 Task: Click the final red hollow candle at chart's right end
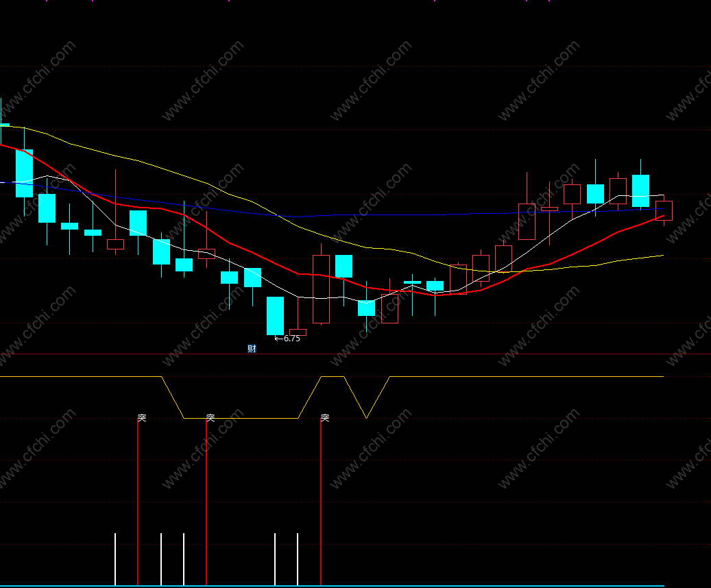click(x=664, y=211)
